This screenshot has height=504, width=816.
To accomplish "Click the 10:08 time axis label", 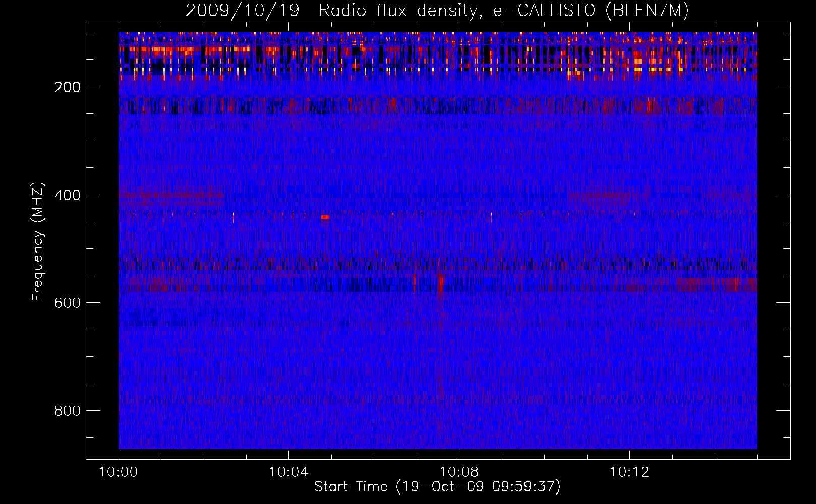I will (x=459, y=472).
